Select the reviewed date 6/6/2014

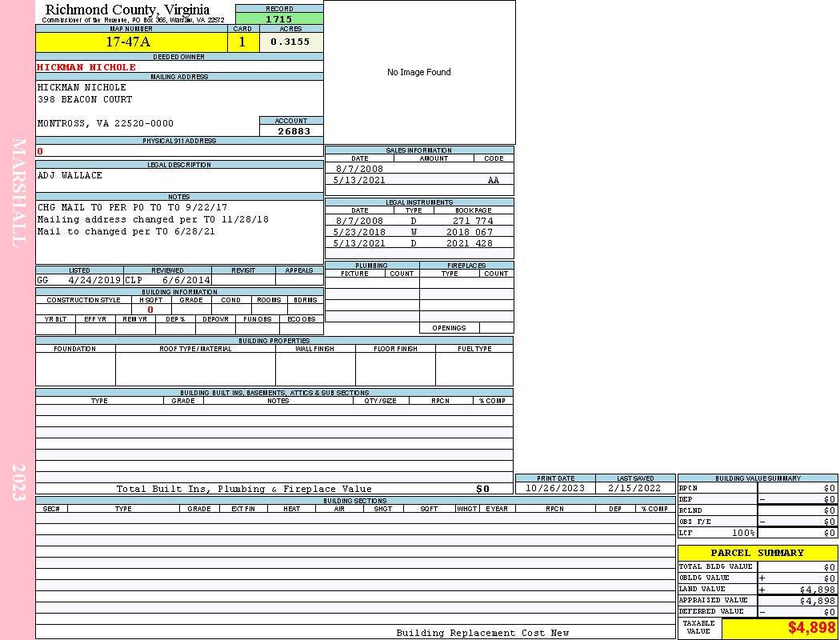pos(186,281)
